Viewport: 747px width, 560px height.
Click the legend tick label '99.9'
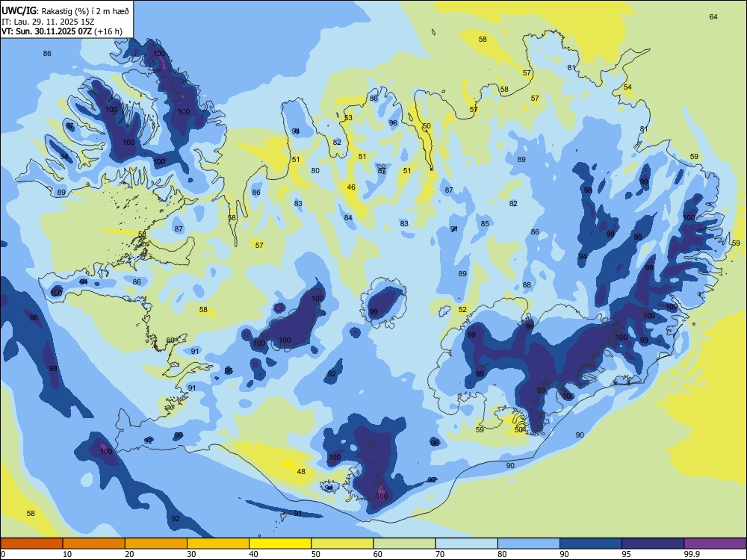[691, 554]
